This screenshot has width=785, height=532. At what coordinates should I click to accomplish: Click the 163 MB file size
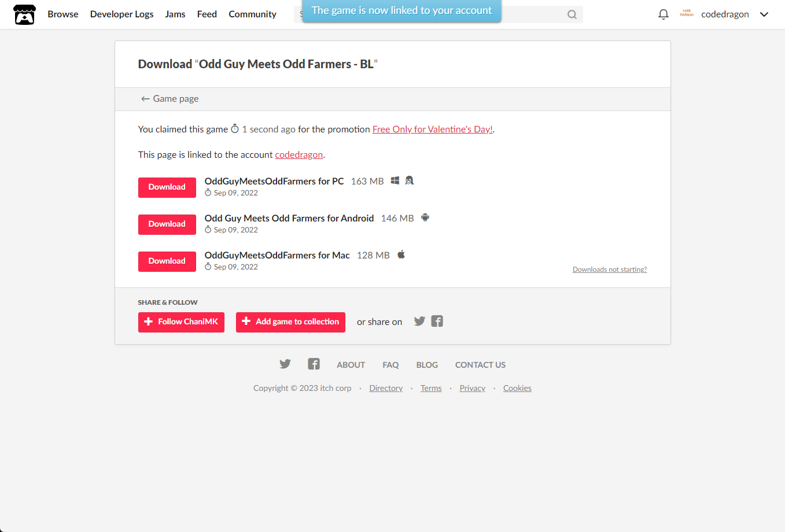[367, 181]
